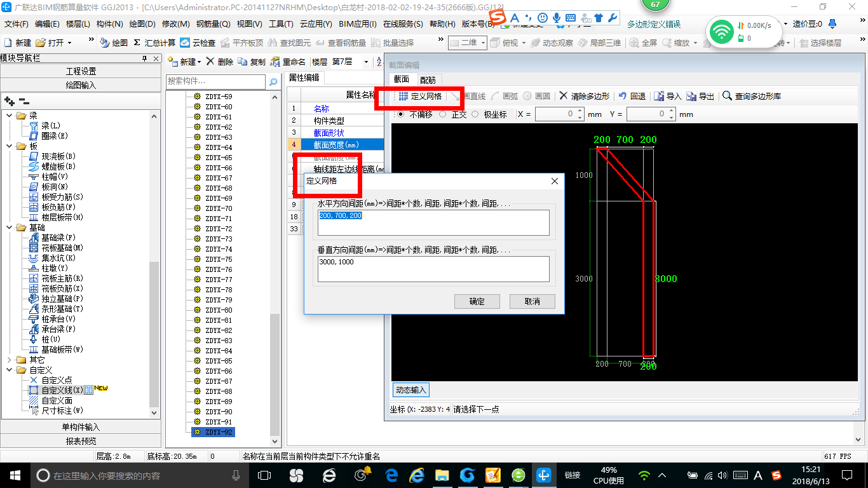Select 集水坑(K) in the navigation tree
Viewport: 868px width, 488px height.
(x=53, y=258)
